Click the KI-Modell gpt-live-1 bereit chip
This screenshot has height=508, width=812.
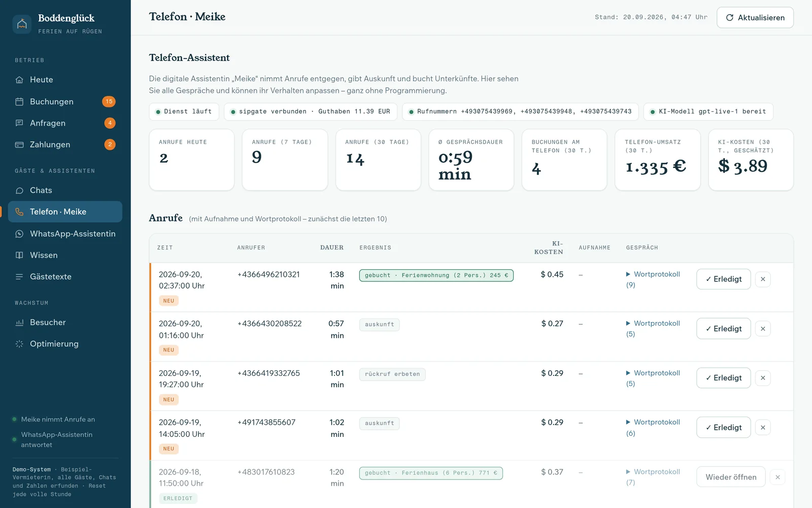708,112
